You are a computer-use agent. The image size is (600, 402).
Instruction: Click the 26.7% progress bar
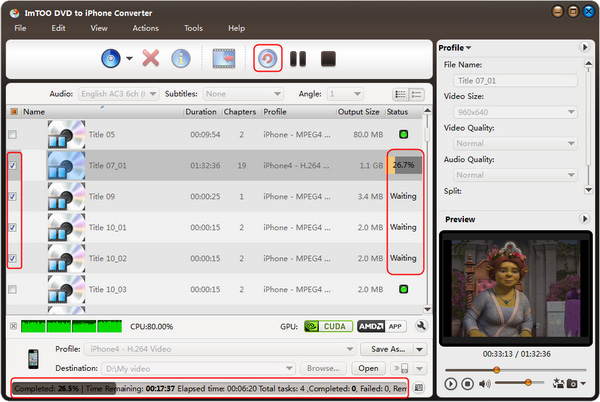click(404, 165)
